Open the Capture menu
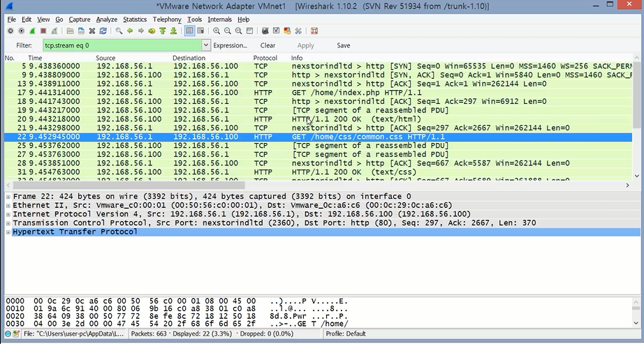 (79, 20)
